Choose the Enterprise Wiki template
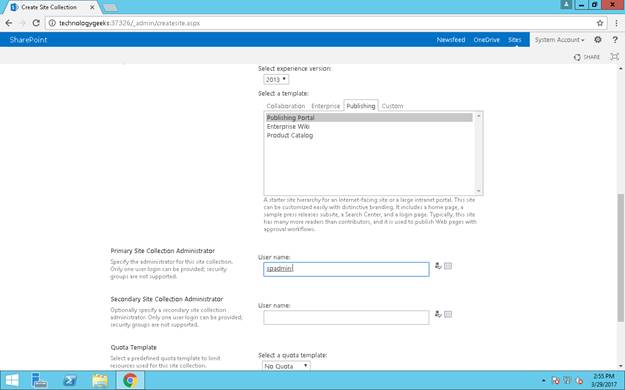The width and height of the screenshot is (625, 390). click(x=369, y=126)
